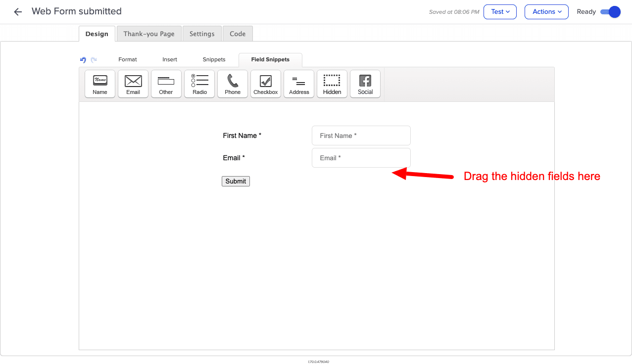632x364 pixels.
Task: Open the Actions dropdown
Action: click(x=546, y=11)
